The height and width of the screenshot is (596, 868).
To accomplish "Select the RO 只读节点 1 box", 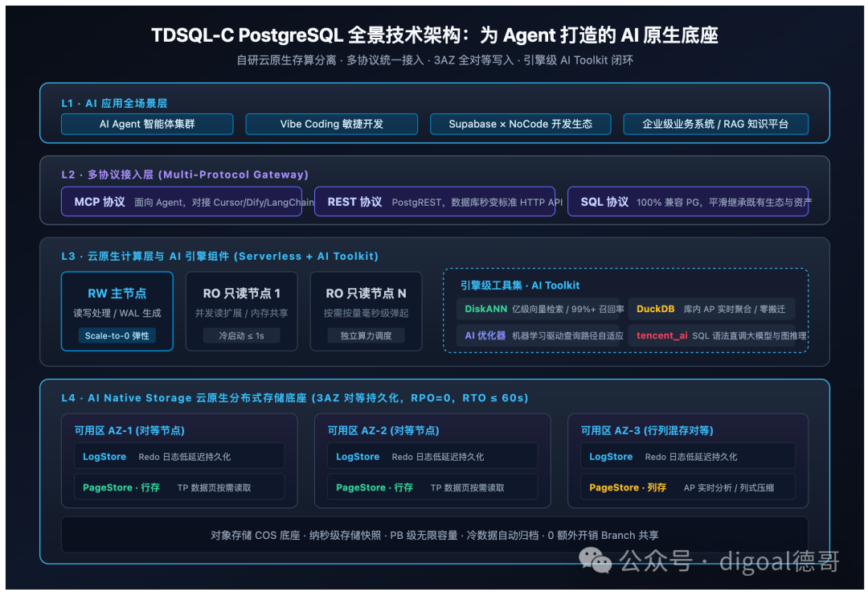I will [x=241, y=311].
